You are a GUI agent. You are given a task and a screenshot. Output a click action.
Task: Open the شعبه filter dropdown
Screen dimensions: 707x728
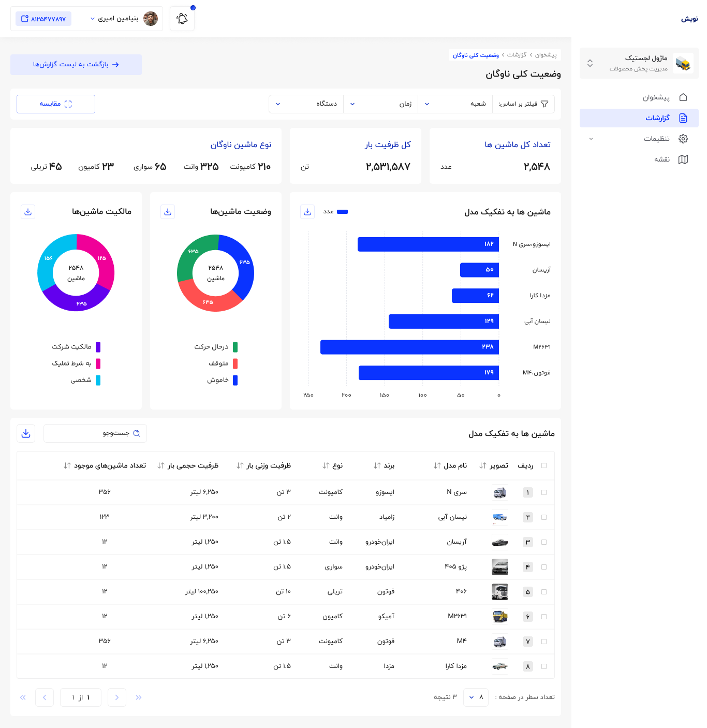pos(455,104)
